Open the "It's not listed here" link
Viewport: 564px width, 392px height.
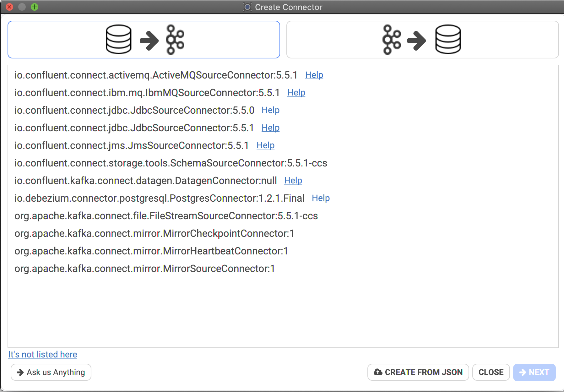(43, 354)
